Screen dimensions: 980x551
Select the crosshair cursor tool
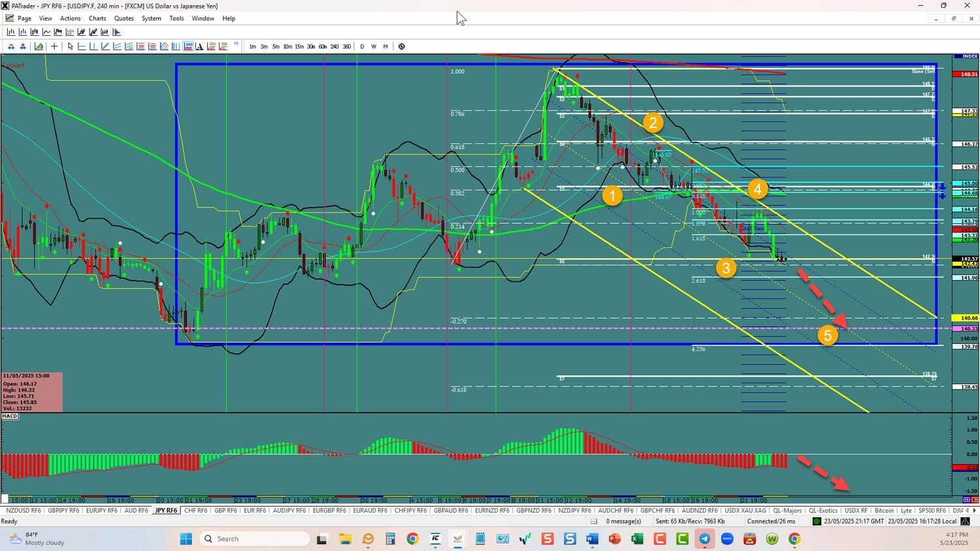pyautogui.click(x=54, y=46)
